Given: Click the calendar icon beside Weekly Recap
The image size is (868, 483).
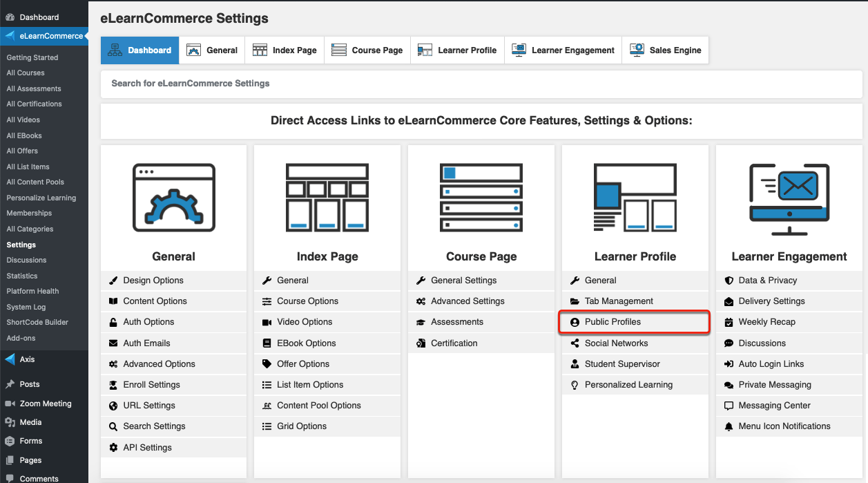Looking at the screenshot, I should [x=729, y=322].
